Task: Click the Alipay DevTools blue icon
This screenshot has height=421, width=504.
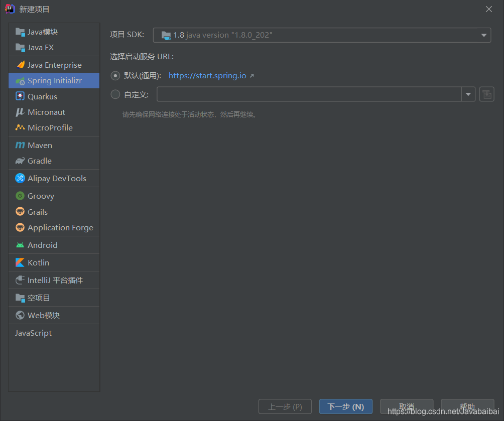Action: tap(20, 178)
